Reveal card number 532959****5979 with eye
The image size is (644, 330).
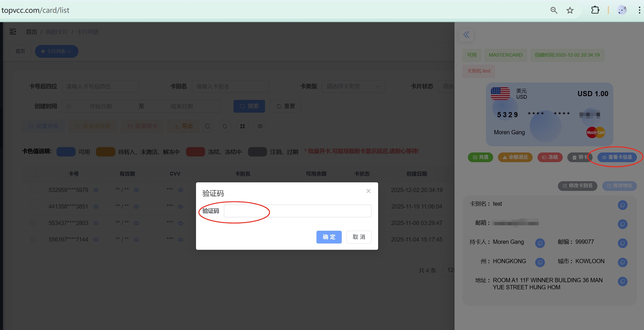pos(96,190)
